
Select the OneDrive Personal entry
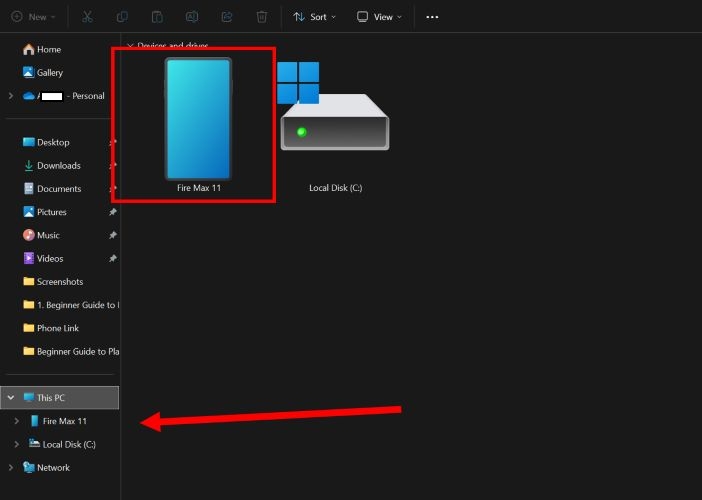[x=64, y=96]
